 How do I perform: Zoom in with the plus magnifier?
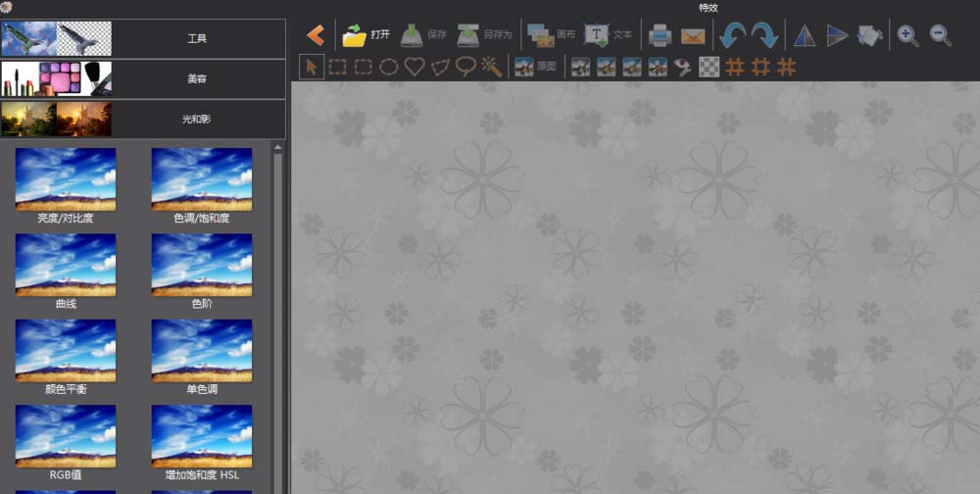[x=907, y=35]
